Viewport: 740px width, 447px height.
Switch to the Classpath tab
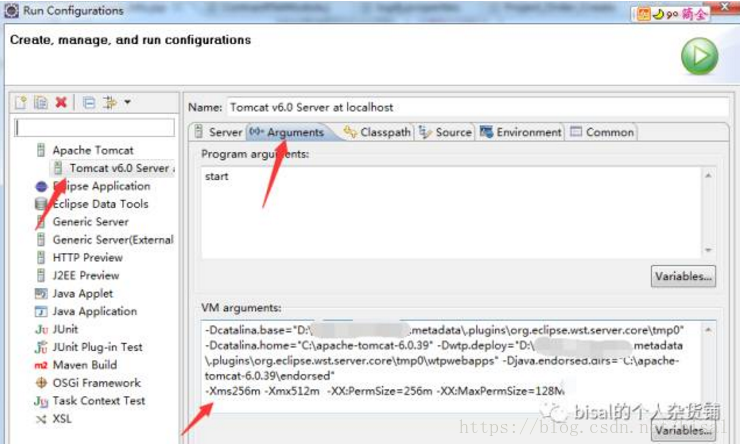click(378, 132)
